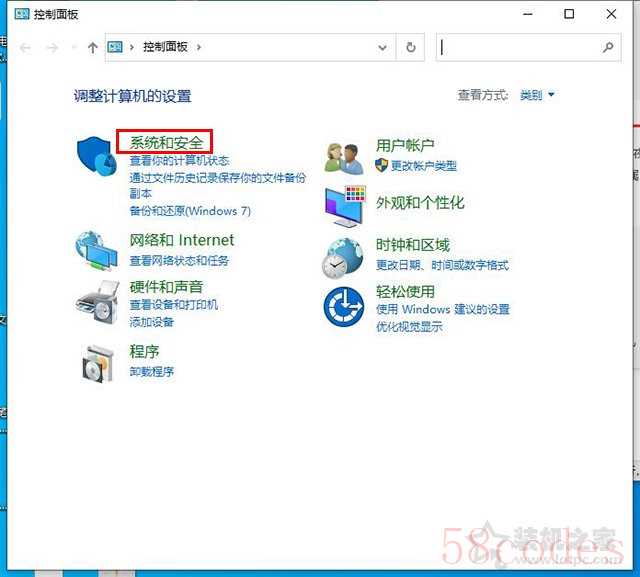Open the Network and Internet globe icon
640x577 pixels.
(x=98, y=250)
